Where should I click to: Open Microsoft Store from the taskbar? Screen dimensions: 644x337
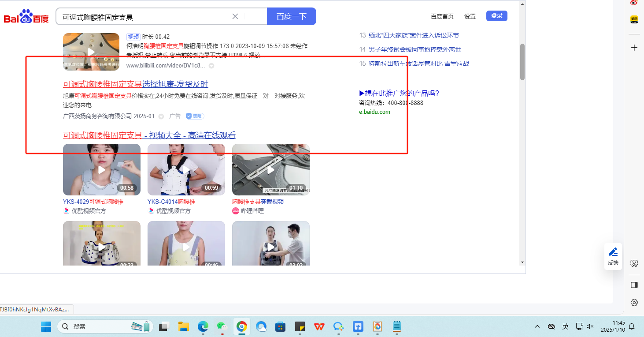(x=280, y=327)
